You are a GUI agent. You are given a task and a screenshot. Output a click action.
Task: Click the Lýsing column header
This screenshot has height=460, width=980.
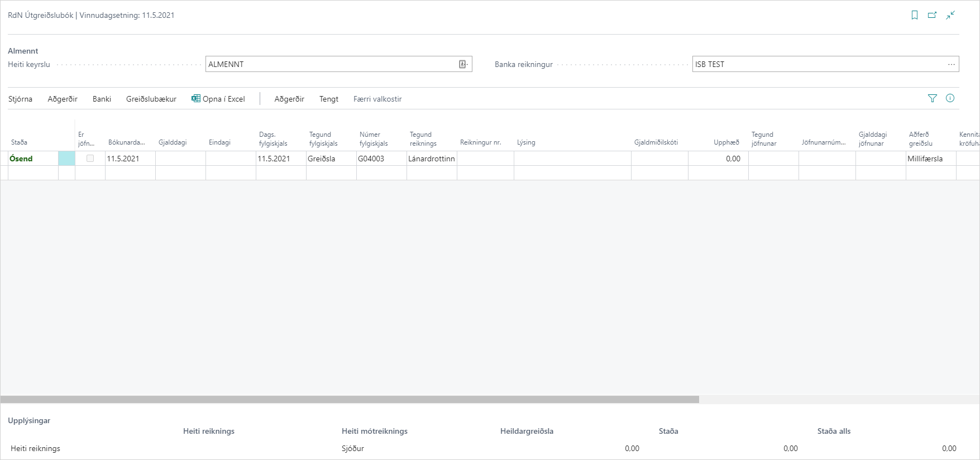(526, 142)
